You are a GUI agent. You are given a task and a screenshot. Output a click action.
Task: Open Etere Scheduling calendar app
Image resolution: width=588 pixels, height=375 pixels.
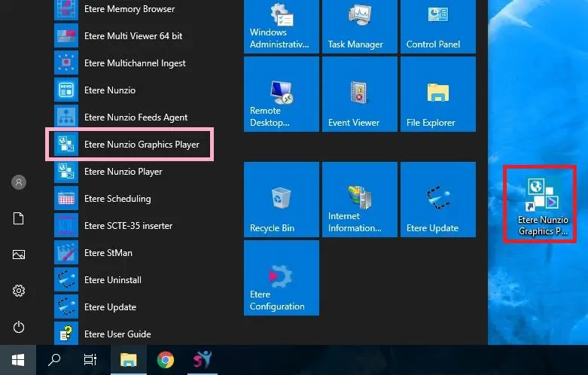(117, 199)
